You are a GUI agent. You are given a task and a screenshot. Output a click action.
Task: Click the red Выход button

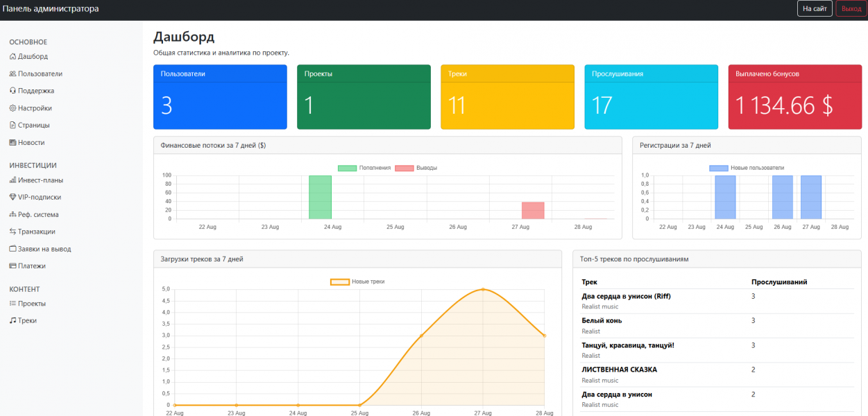coord(851,9)
